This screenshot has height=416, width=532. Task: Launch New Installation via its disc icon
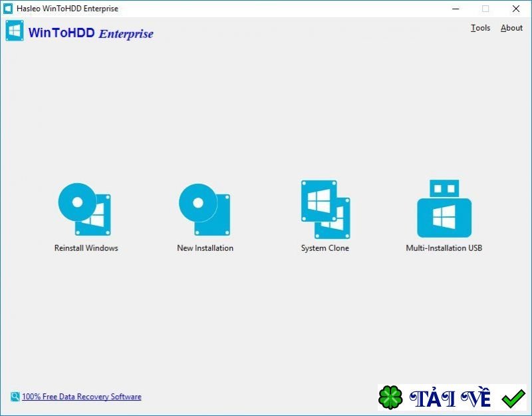205,210
